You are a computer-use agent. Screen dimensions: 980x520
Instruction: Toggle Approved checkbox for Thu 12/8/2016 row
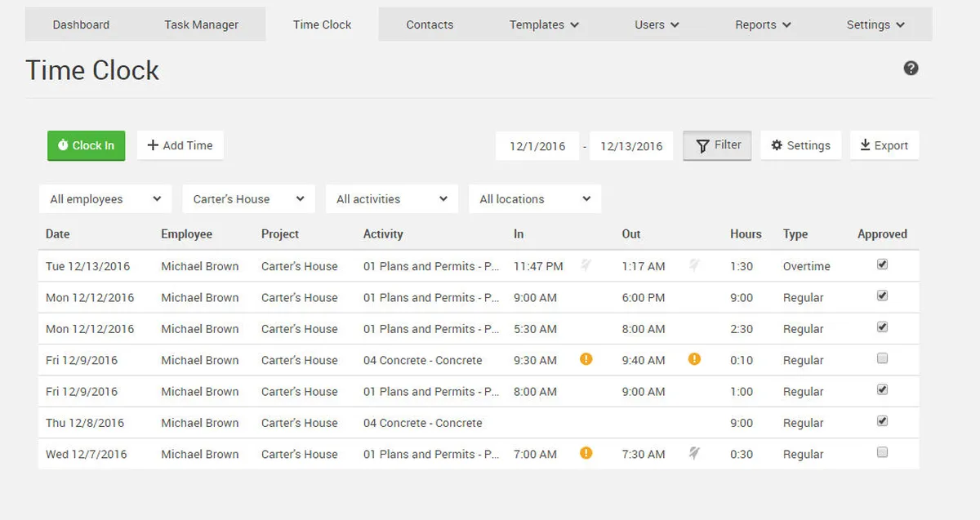[882, 421]
